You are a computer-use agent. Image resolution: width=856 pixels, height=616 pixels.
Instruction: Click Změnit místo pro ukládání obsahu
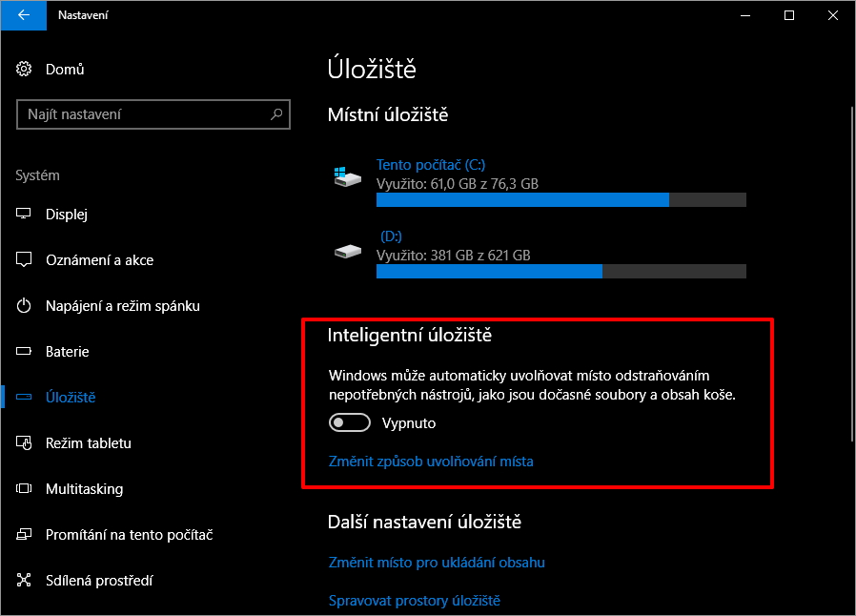437,563
